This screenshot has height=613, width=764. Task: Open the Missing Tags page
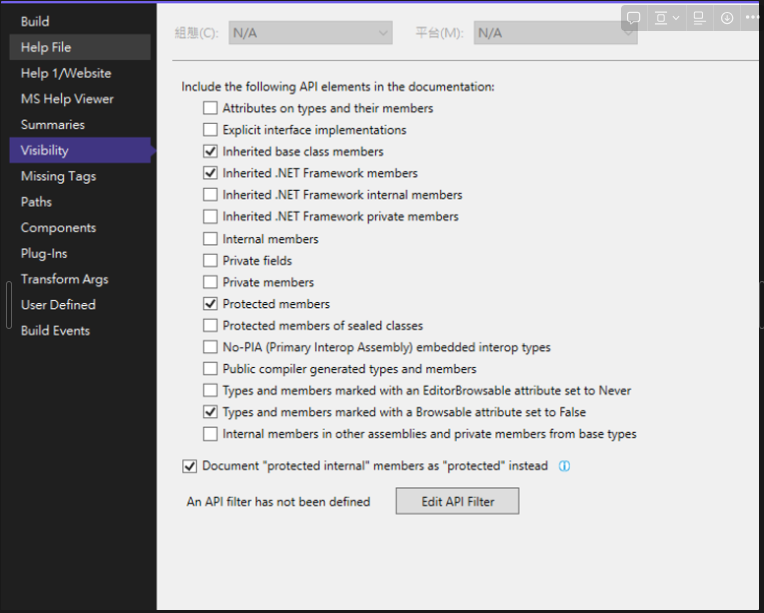pos(80,176)
